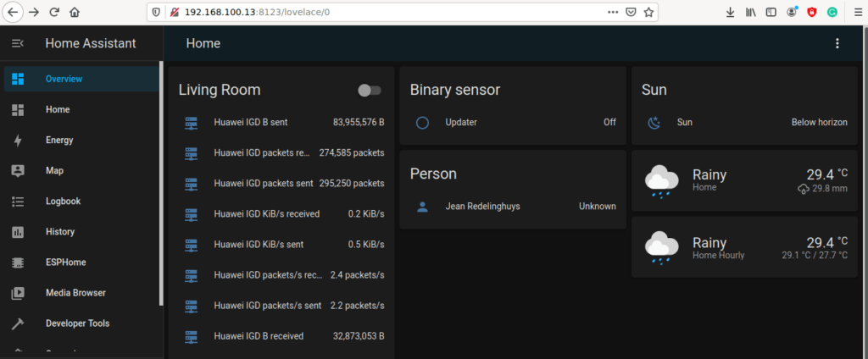This screenshot has height=359, width=868.
Task: Click the tracking protection shield icon
Action: pos(156,12)
